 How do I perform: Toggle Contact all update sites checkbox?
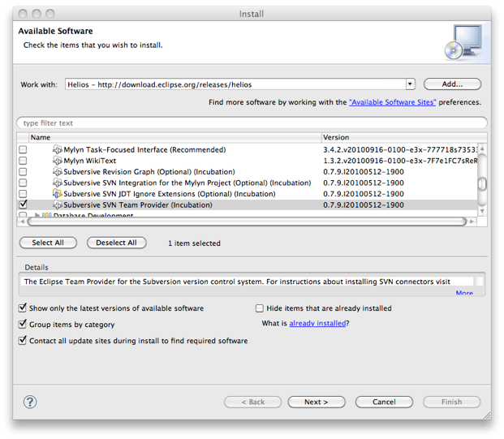[x=22, y=340]
